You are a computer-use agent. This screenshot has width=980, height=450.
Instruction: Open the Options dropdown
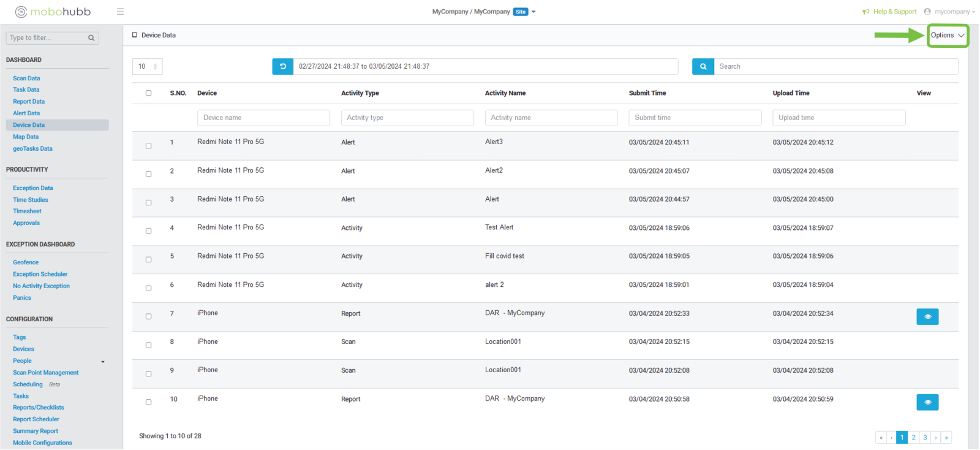[x=947, y=36]
